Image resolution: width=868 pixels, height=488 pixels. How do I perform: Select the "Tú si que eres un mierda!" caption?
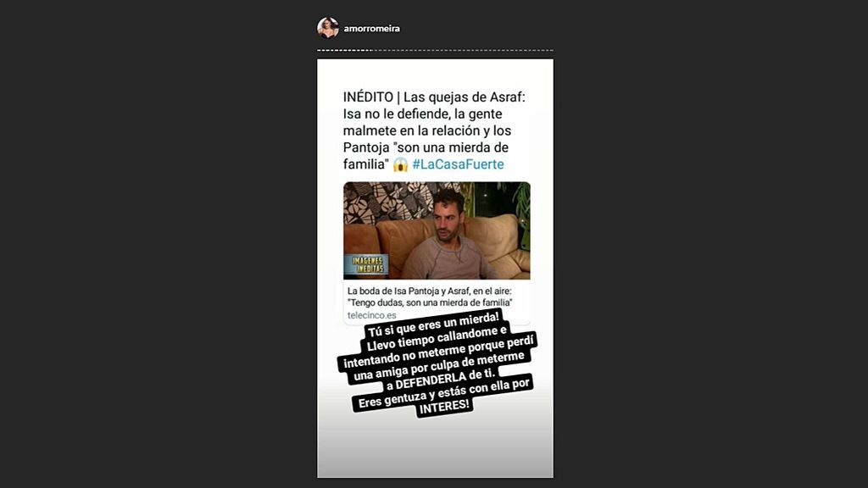click(x=433, y=324)
